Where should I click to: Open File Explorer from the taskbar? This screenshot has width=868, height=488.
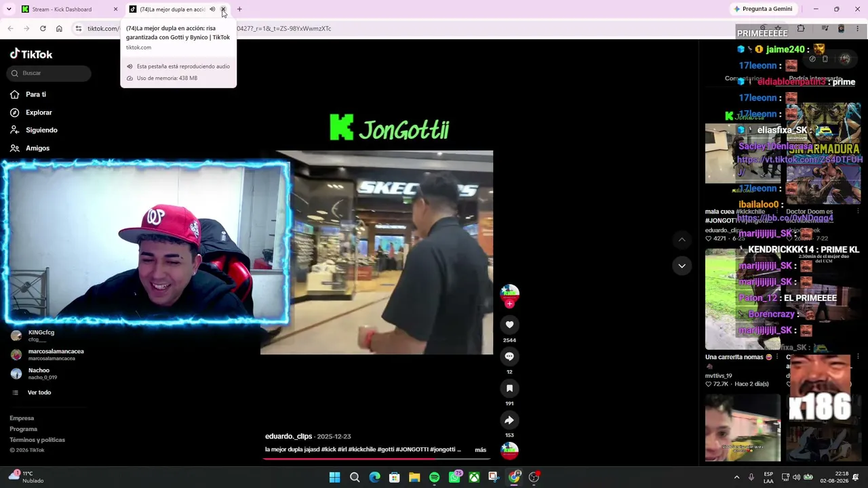tap(414, 478)
